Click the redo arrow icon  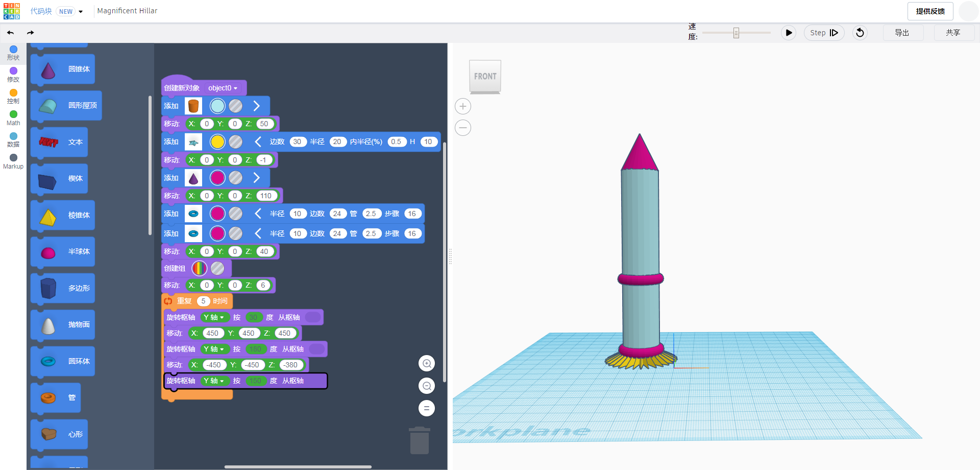(x=31, y=33)
